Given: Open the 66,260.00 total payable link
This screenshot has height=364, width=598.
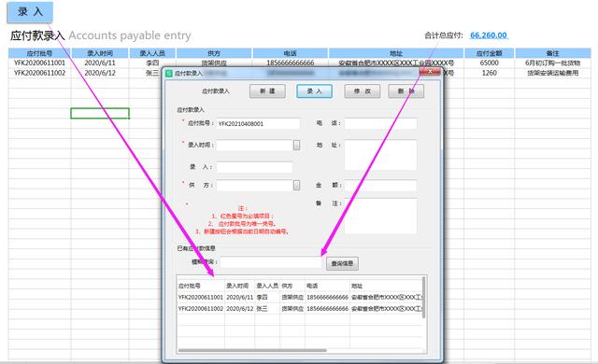Looking at the screenshot, I should 489,35.
